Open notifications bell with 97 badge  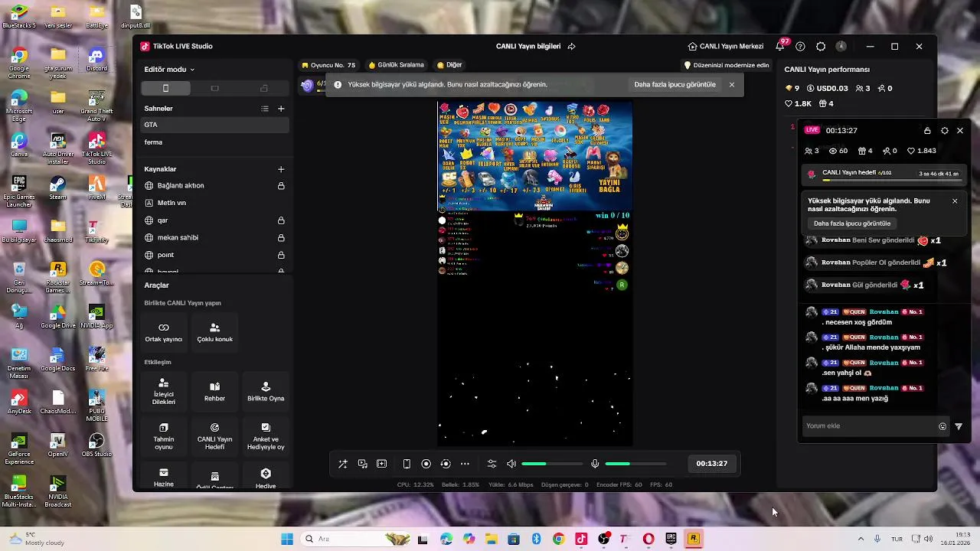[x=780, y=47]
